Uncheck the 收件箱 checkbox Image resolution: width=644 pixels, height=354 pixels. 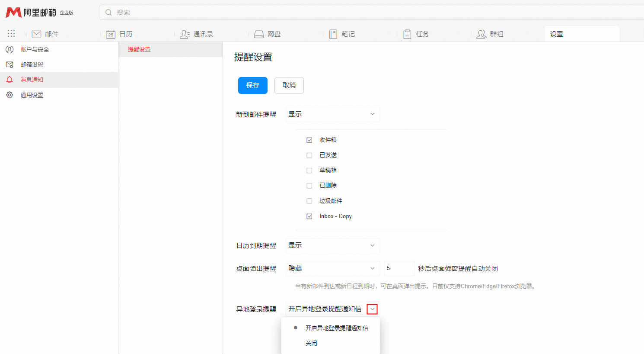tap(309, 140)
